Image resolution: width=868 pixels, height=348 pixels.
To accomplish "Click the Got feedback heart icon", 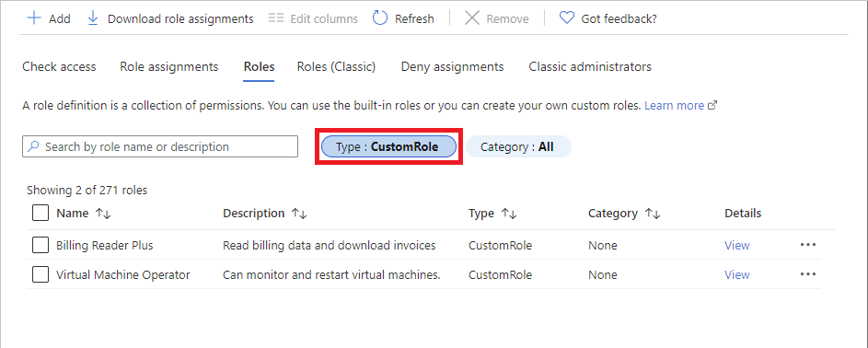I will 566,18.
